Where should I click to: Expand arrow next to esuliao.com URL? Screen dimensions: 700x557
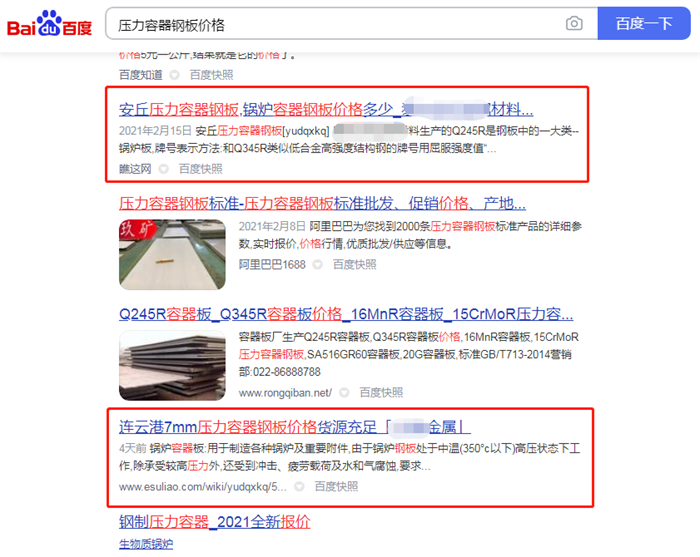point(299,486)
